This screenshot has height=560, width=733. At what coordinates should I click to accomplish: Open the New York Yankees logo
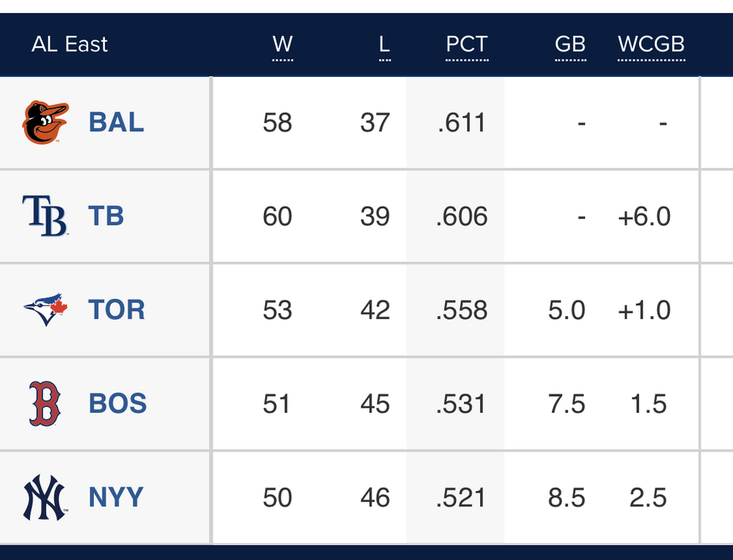[45, 498]
